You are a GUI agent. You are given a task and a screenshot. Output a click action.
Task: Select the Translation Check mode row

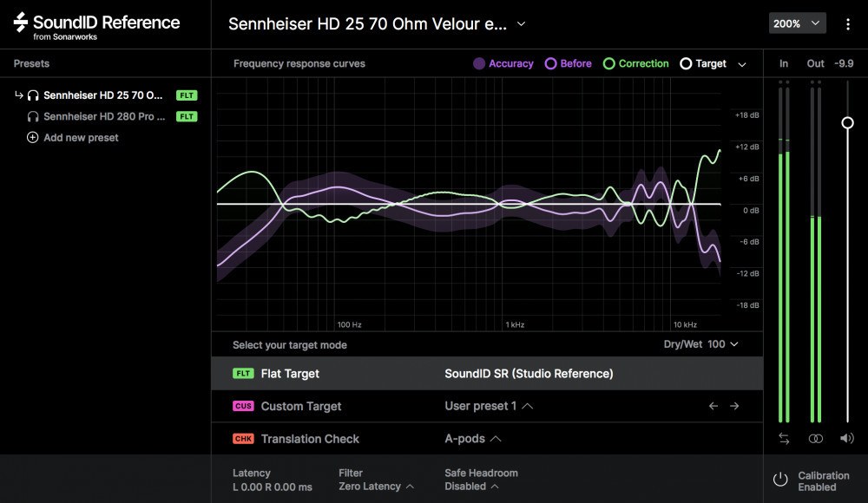[x=487, y=439]
